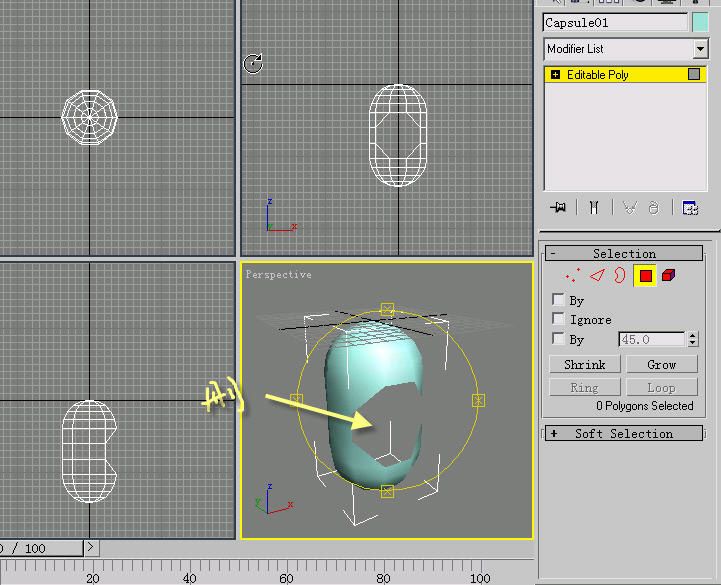Select the highlighted Polygon sub-object icon
The width and height of the screenshot is (721, 585).
point(645,275)
